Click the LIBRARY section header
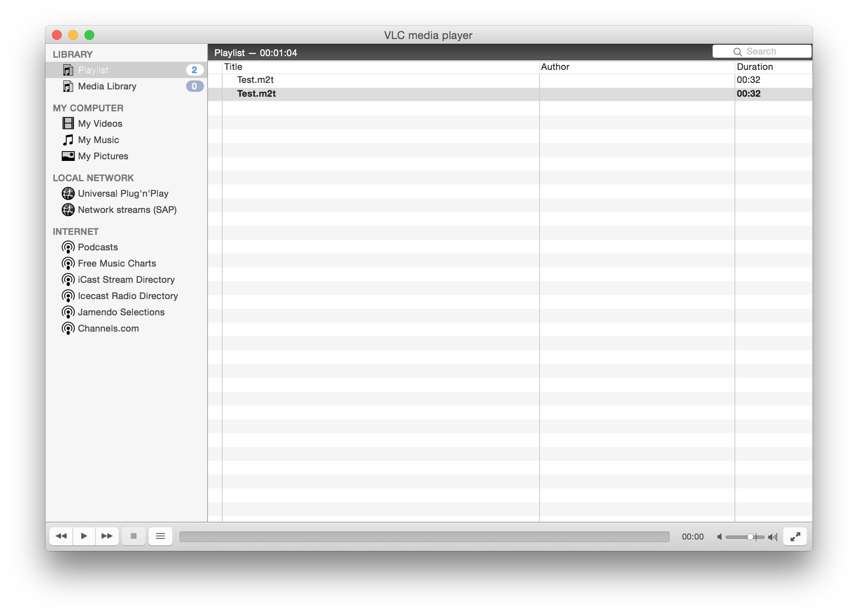This screenshot has width=858, height=616. 73,54
